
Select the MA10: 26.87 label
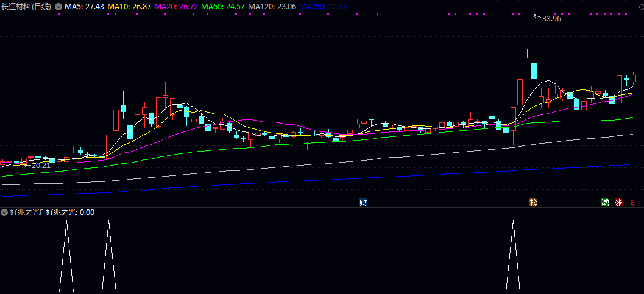(x=130, y=7)
